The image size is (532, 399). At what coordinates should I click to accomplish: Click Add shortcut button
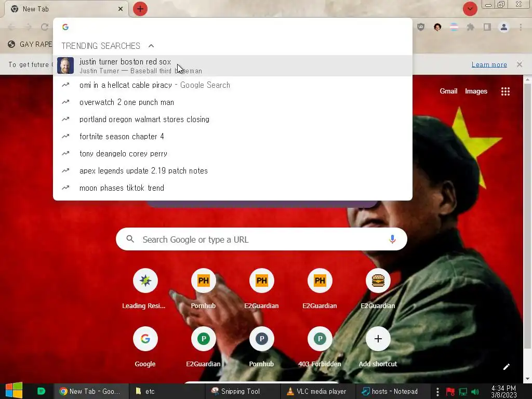click(378, 347)
